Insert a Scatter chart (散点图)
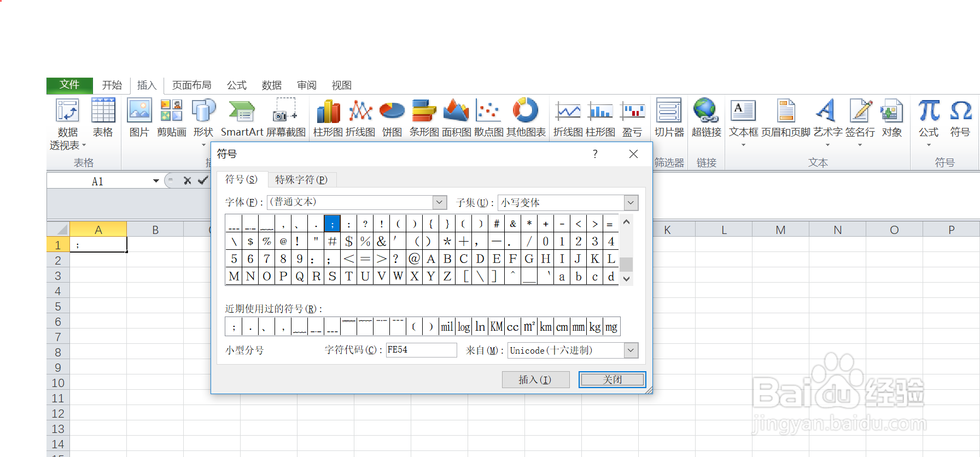This screenshot has width=980, height=457. [488, 118]
